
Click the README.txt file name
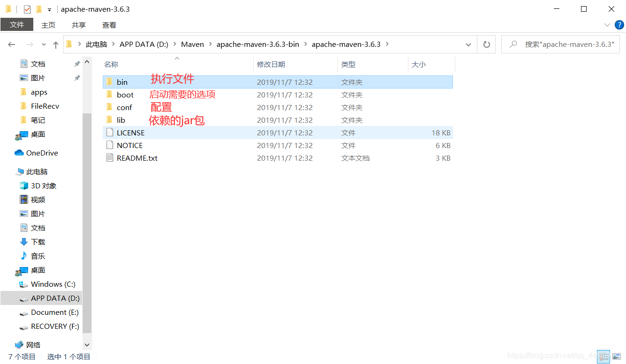pos(137,158)
